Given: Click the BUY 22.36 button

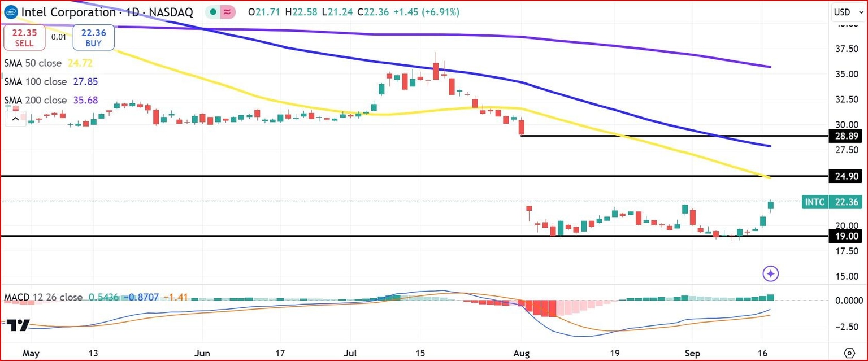Looking at the screenshot, I should pyautogui.click(x=93, y=37).
